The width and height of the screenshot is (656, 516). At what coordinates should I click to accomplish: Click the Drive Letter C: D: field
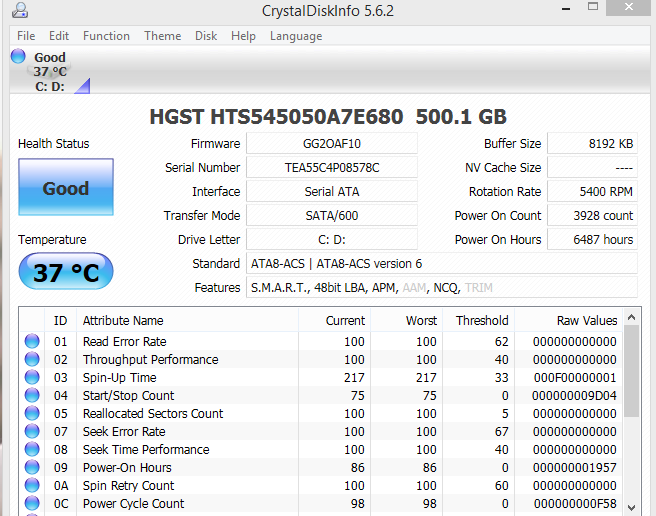(332, 240)
